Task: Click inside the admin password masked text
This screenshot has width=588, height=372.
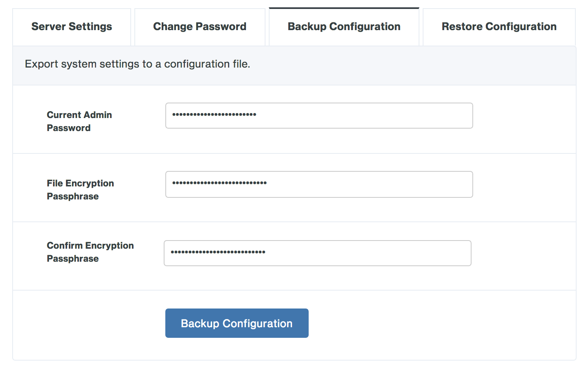Action: click(215, 115)
